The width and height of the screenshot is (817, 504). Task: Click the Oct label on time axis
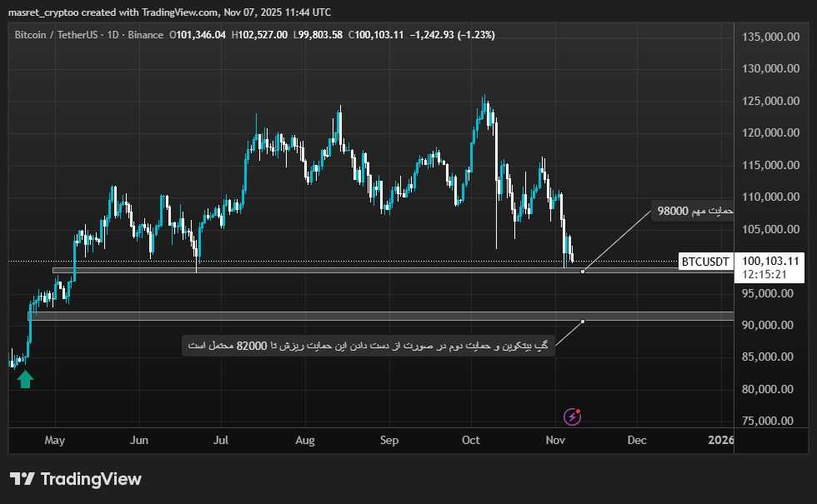click(x=471, y=440)
